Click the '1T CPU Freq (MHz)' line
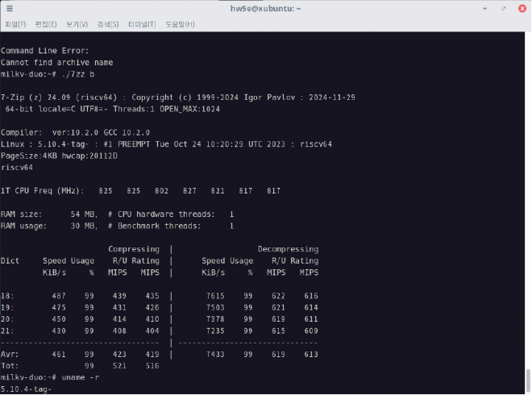Viewport: 532px width, 395px height. [x=140, y=190]
